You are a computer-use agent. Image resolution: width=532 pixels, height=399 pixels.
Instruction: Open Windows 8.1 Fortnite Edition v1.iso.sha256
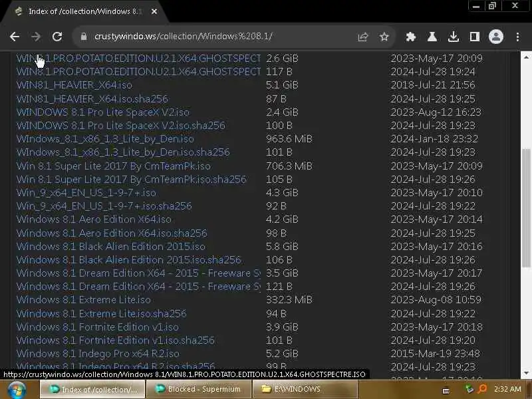[115, 340]
